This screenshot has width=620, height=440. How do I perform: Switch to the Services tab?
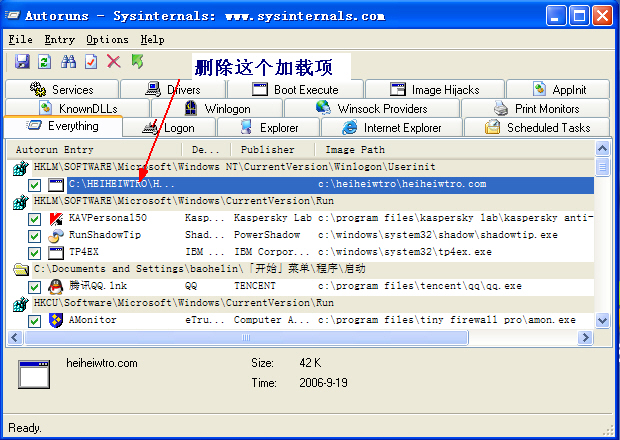click(62, 89)
